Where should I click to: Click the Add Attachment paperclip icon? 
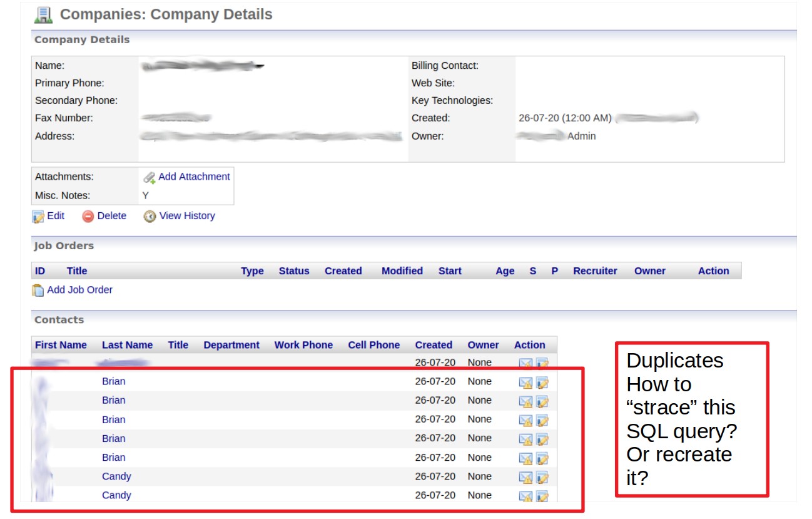tap(149, 178)
